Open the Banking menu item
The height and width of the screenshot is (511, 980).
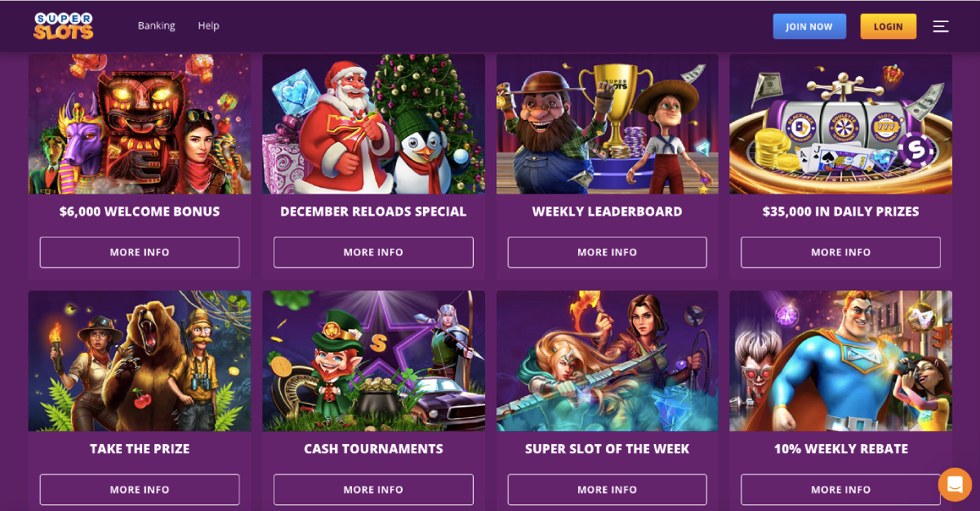pos(156,25)
